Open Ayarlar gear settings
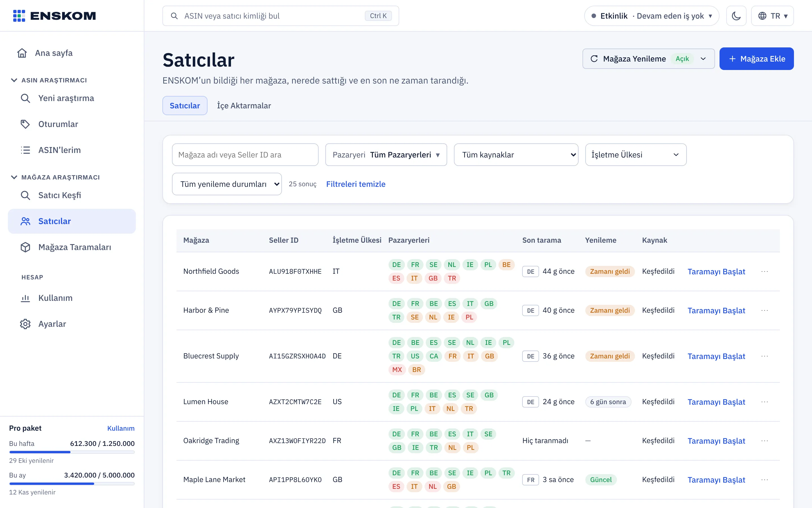Viewport: 812px width, 508px height. point(72,324)
